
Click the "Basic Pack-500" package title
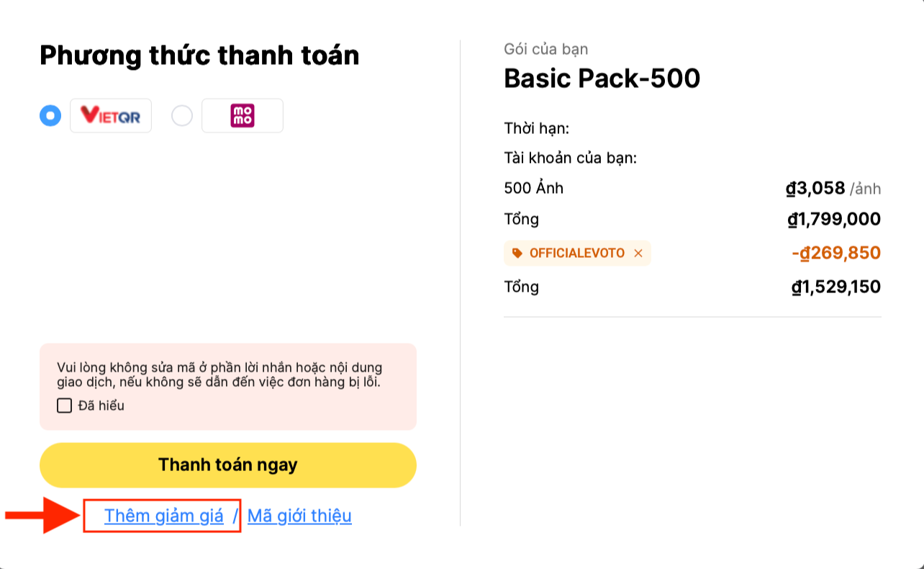[602, 78]
